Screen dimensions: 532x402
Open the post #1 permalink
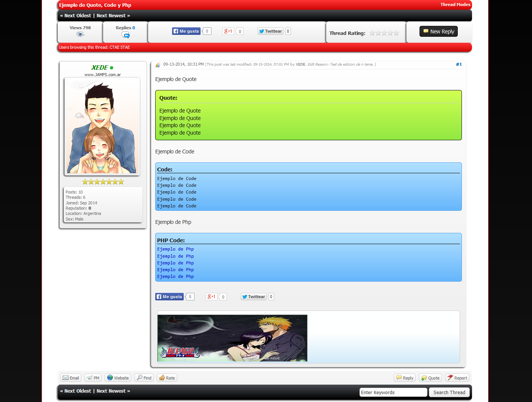click(x=459, y=64)
